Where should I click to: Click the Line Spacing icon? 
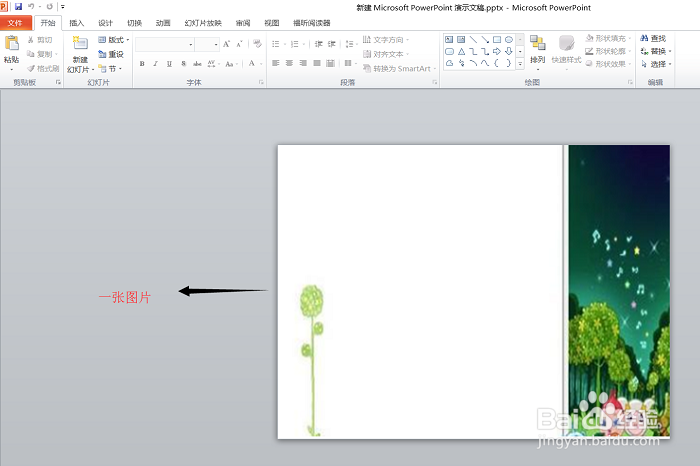(x=350, y=44)
